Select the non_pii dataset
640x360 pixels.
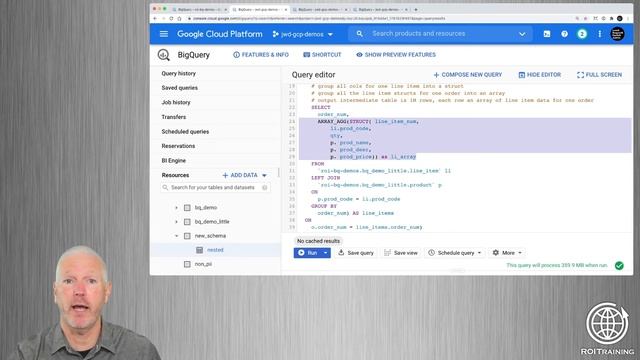(203, 264)
